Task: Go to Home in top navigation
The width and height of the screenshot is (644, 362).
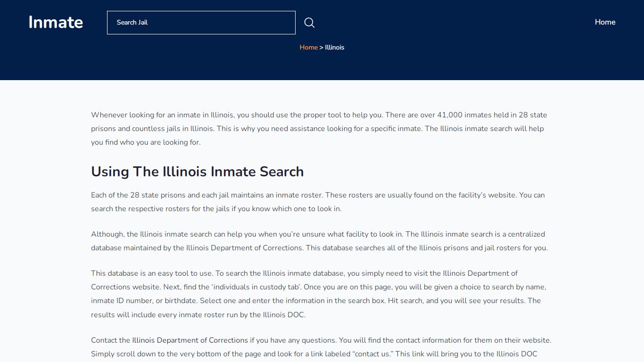Action: pyautogui.click(x=605, y=22)
